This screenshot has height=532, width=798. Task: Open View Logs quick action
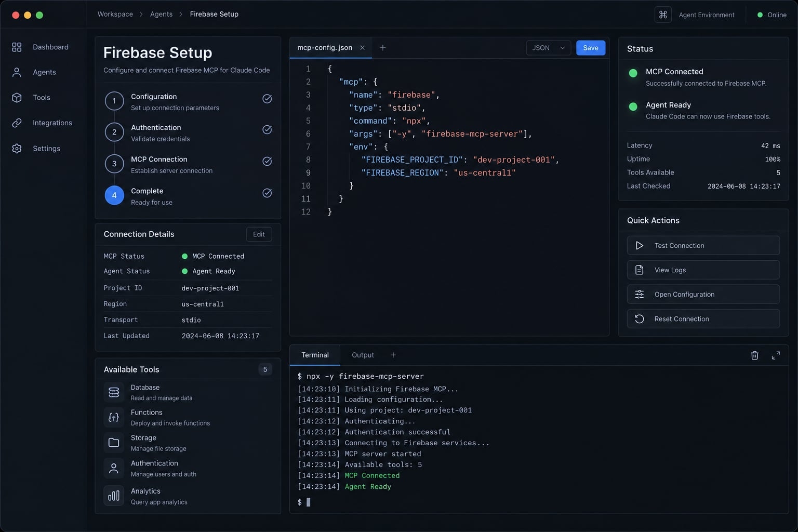pyautogui.click(x=703, y=270)
